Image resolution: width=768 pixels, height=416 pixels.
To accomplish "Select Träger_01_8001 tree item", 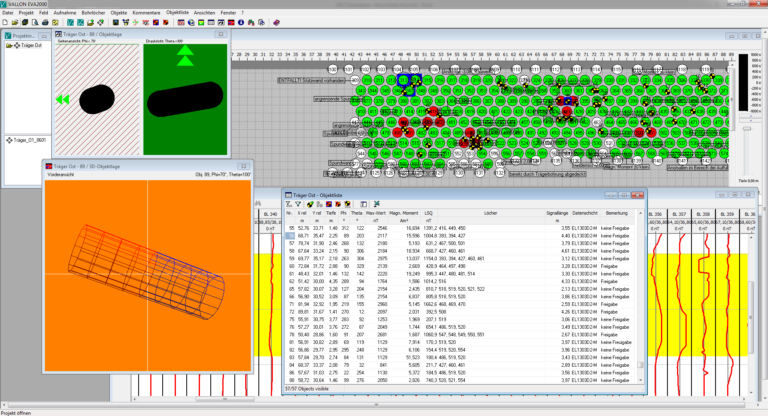I will click(x=30, y=140).
